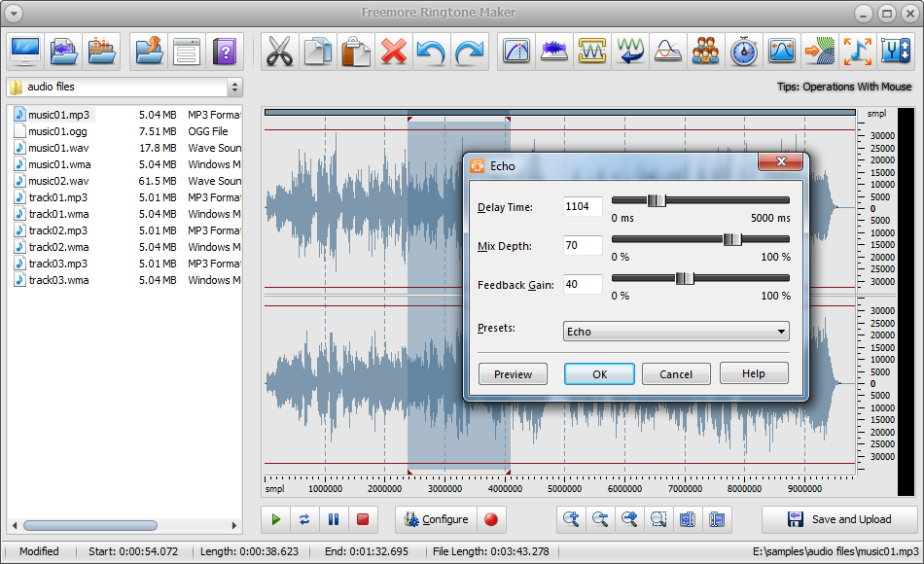This screenshot has height=564, width=924.
Task: Click the Chorus effect icon
Action: point(705,51)
